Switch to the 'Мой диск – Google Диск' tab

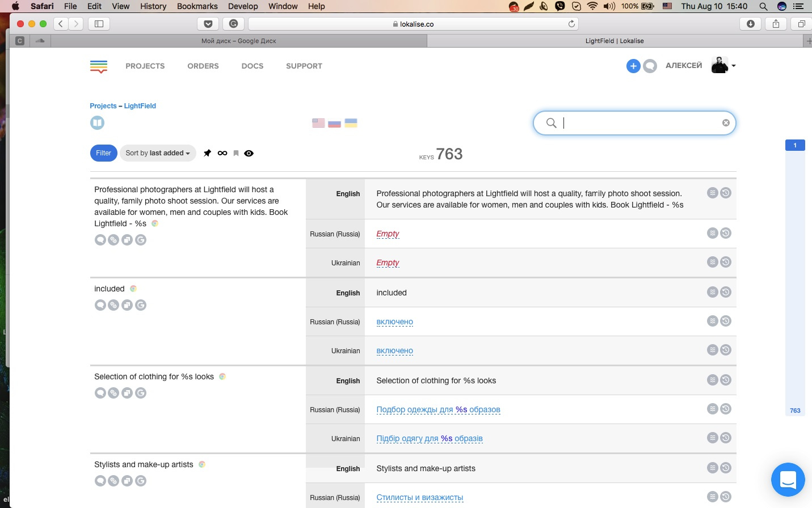239,41
